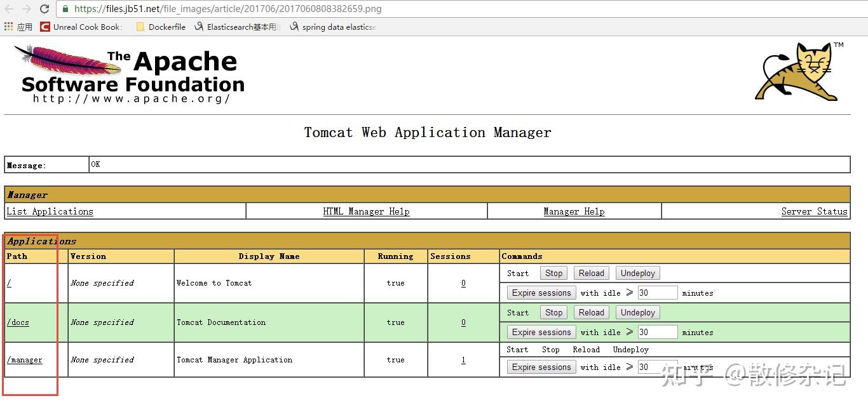Screen dimensions: 868x410
Task: Open sessions count link for Tomcat Documentation
Action: click(x=463, y=322)
